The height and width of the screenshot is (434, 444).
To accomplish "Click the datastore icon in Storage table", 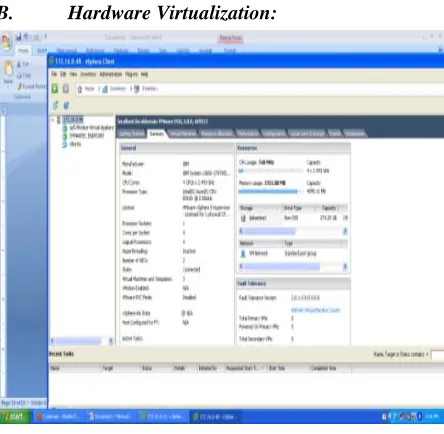I will [x=243, y=218].
